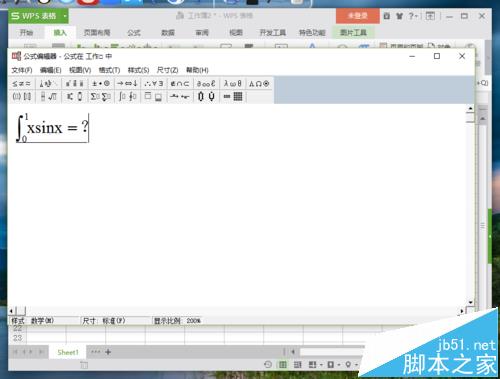This screenshot has height=379, width=500.
Task: Add a new sheet with the plus button
Action: [x=108, y=352]
